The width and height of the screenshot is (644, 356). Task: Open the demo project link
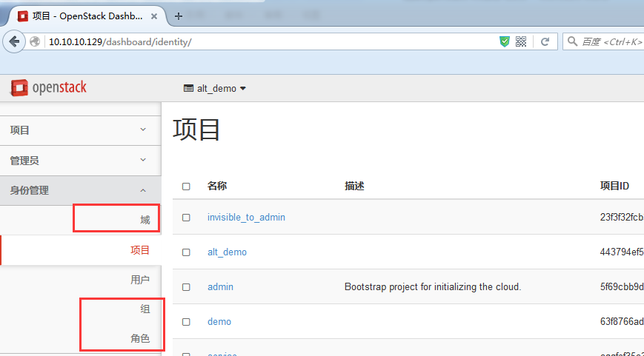coord(219,321)
